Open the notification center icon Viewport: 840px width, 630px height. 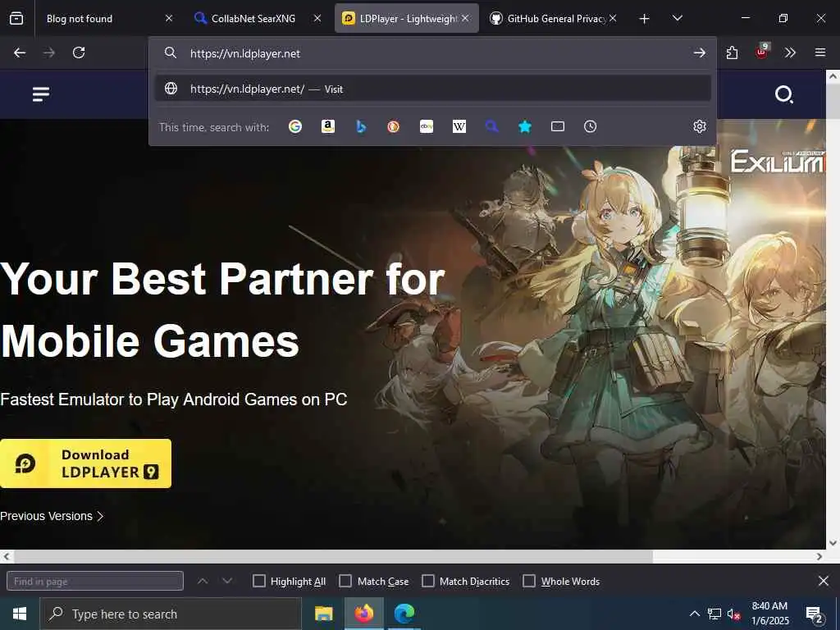point(814,614)
